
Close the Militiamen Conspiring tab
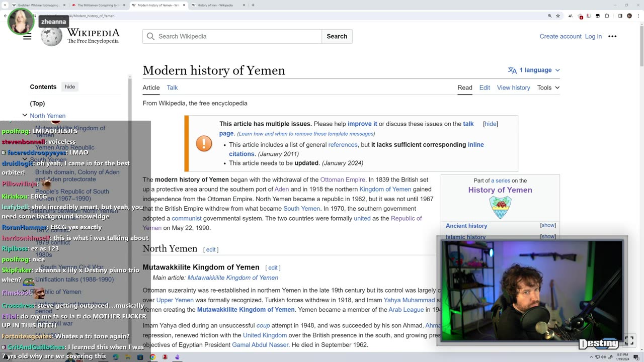124,5
